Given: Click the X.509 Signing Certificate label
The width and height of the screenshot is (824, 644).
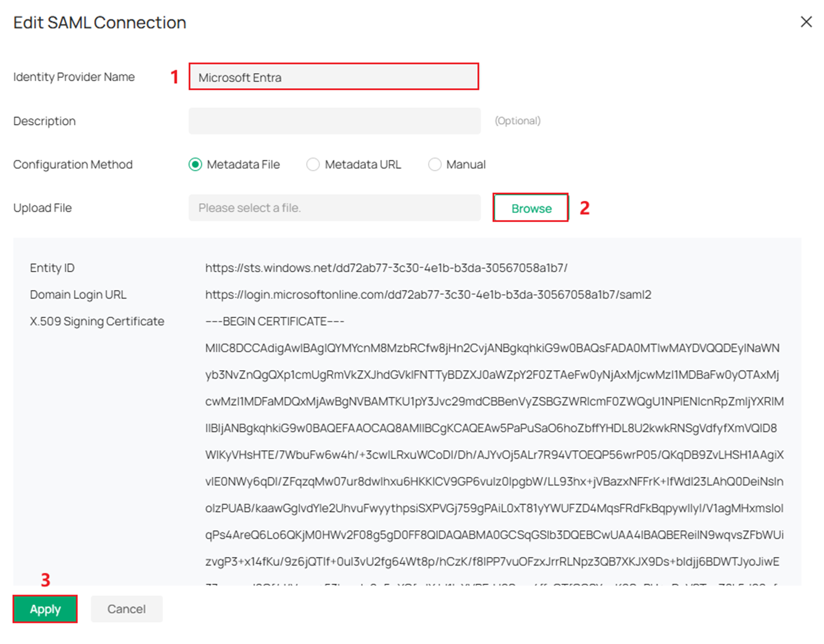Looking at the screenshot, I should (x=97, y=321).
